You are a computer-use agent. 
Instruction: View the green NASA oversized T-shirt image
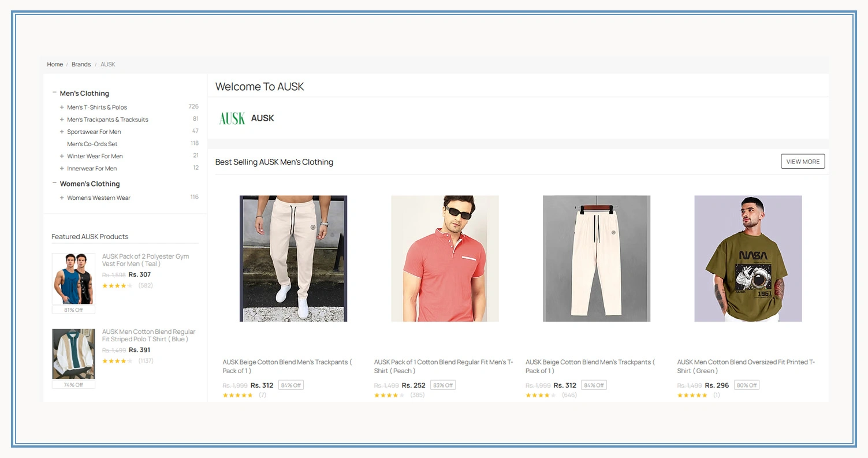pyautogui.click(x=748, y=258)
